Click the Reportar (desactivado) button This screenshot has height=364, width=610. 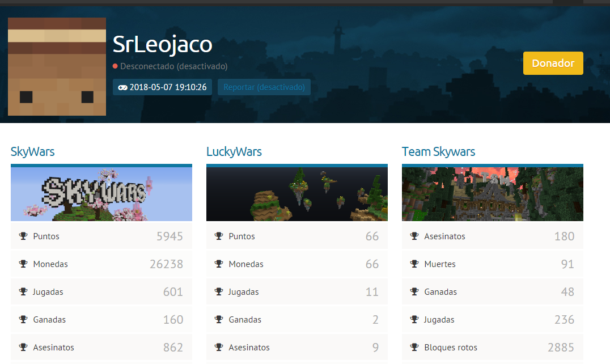(264, 87)
